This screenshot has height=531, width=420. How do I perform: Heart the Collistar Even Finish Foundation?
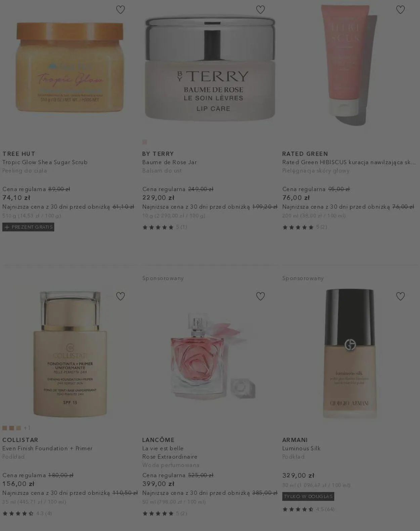pyautogui.click(x=120, y=296)
